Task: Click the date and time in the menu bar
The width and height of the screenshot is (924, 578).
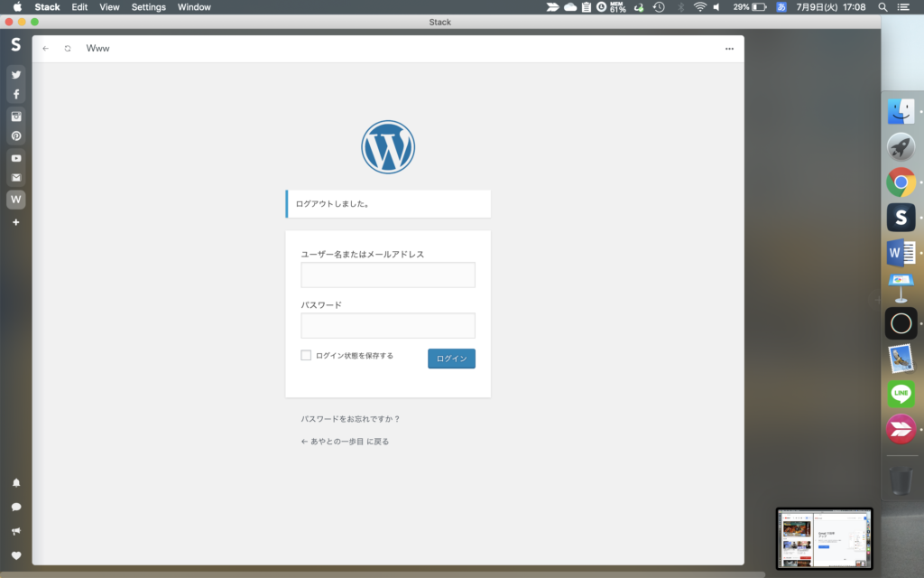Action: [x=831, y=7]
